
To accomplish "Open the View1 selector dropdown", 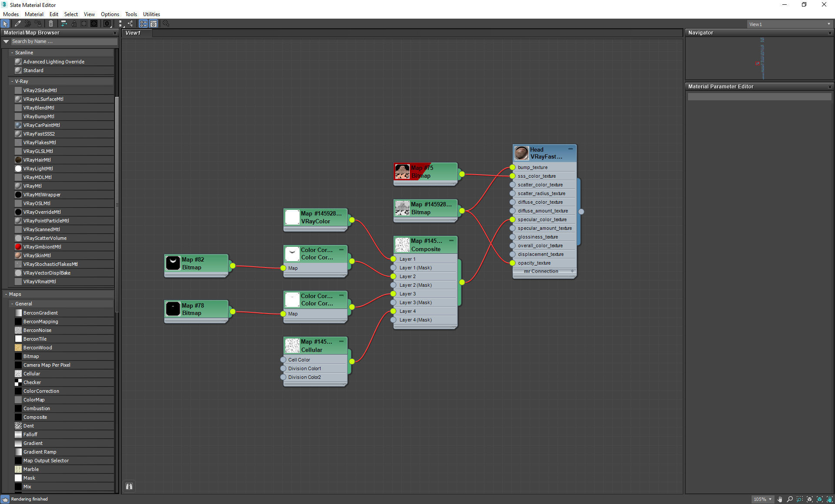I will (789, 24).
